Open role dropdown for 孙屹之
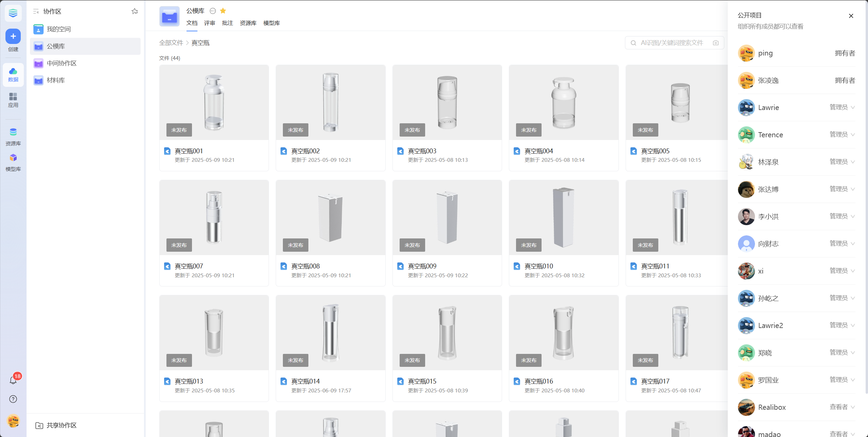The height and width of the screenshot is (437, 868). click(x=842, y=298)
